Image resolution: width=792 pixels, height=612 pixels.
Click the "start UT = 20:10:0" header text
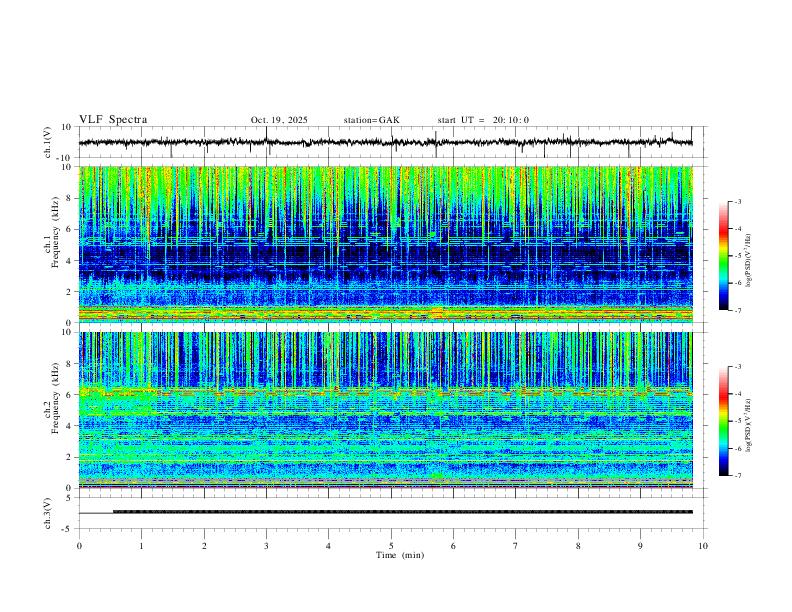483,120
